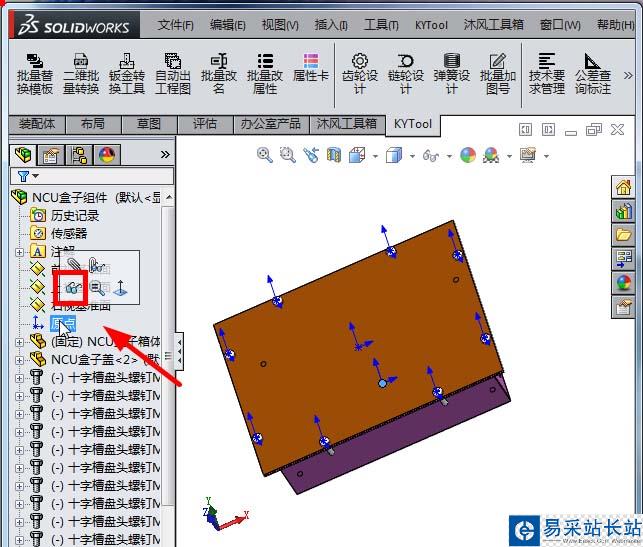This screenshot has height=547, width=643.
Task: Open the KYTool menu
Action: coord(431,25)
